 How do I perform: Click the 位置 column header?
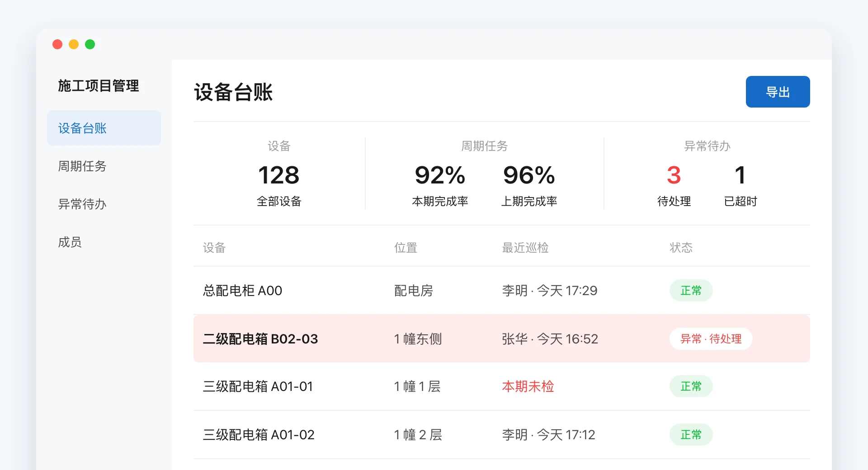(406, 248)
